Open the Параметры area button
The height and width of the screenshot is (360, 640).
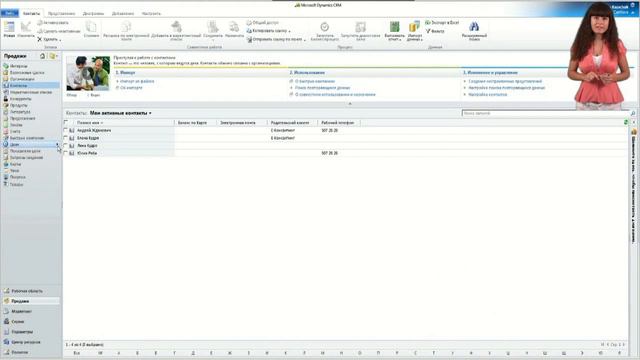tap(22, 331)
